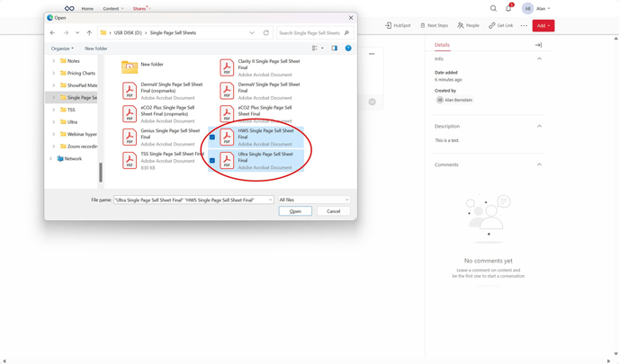Open the All files type dropdown
This screenshot has height=364, width=619.
click(x=313, y=200)
